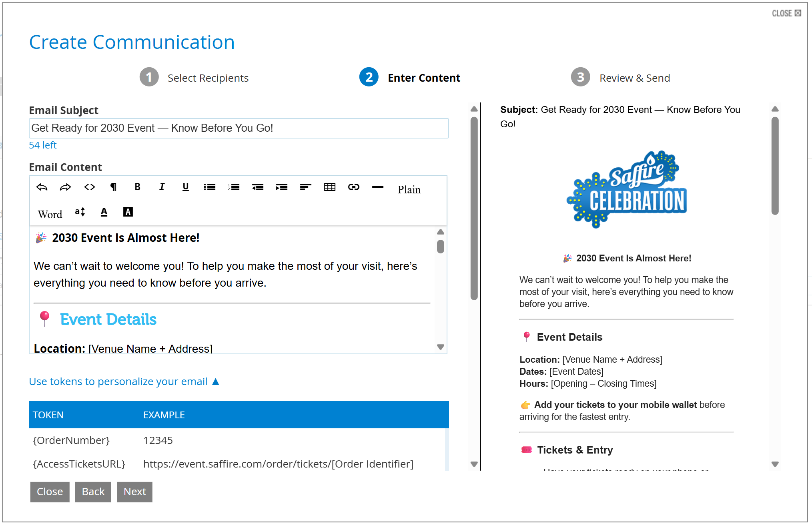The image size is (812, 526).
Task: Open the text color picker
Action: pos(104,212)
